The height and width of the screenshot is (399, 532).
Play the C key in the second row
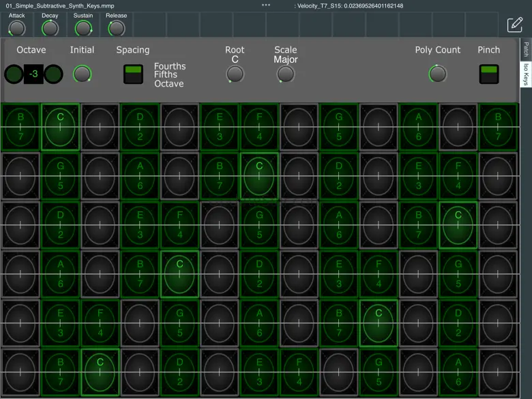(259, 176)
